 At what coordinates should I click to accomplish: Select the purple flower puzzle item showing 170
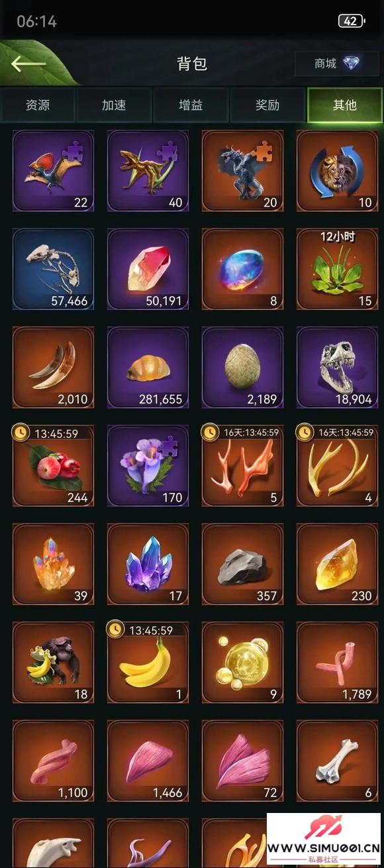tap(148, 466)
